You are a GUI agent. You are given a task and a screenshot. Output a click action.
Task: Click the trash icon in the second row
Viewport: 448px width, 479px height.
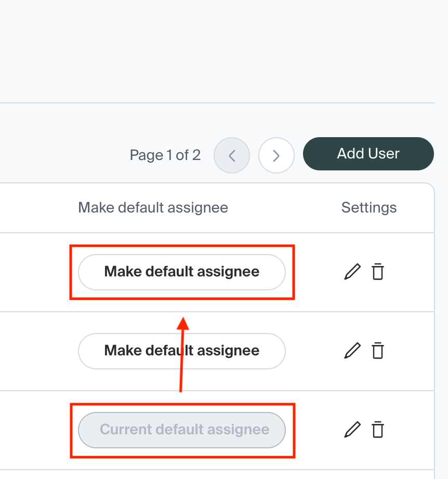(378, 351)
